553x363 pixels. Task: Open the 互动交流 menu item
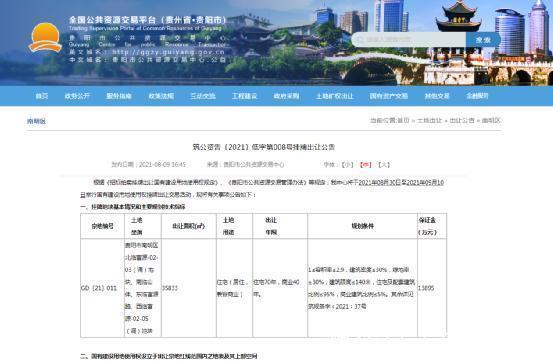coord(203,96)
